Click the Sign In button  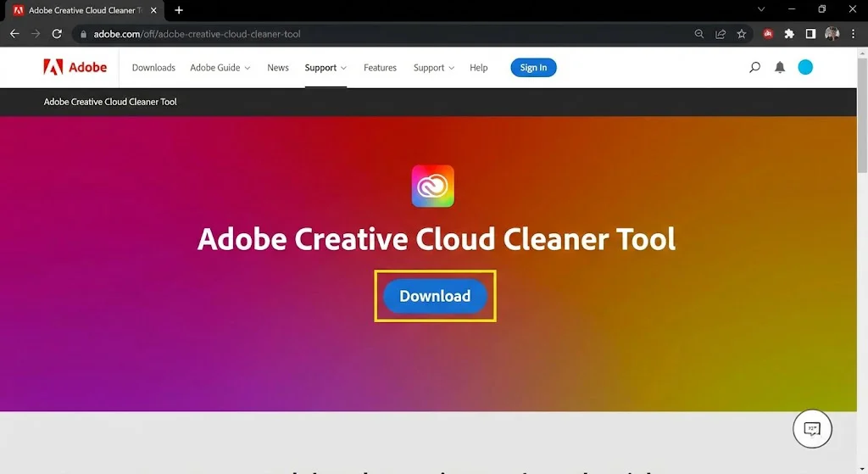click(533, 68)
